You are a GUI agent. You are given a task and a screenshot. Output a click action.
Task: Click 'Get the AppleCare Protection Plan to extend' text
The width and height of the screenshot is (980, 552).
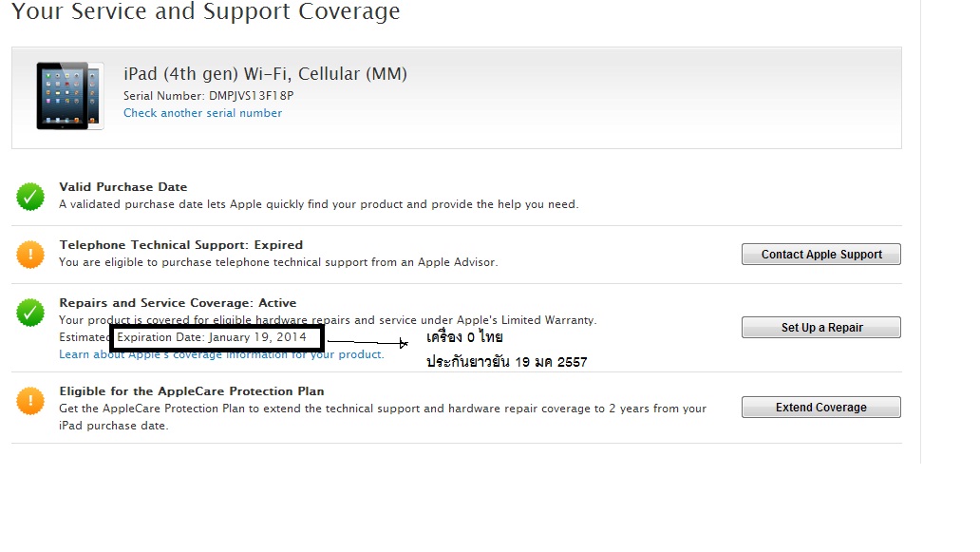[x=383, y=417]
